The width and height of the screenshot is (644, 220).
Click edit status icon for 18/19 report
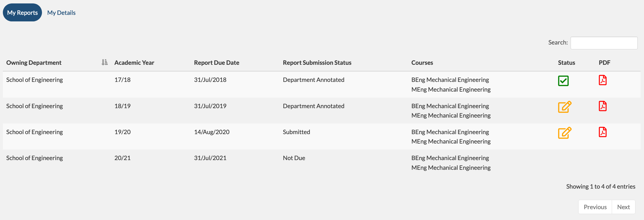565,107
